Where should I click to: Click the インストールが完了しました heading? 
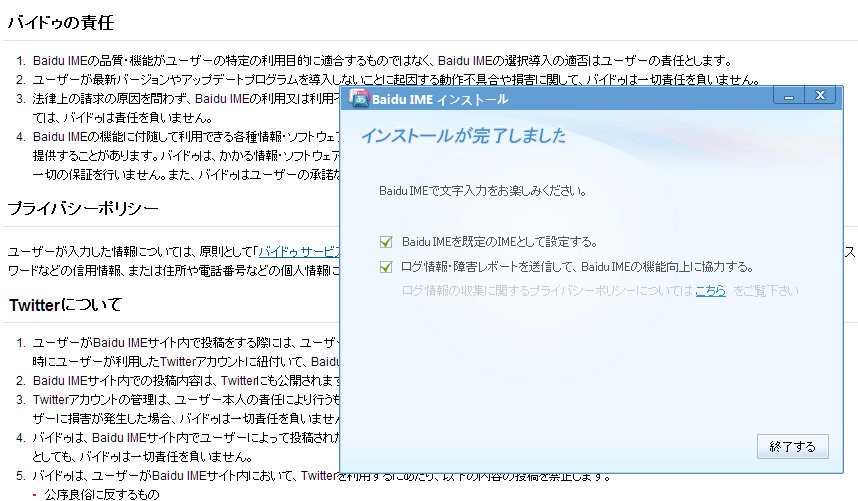(x=463, y=136)
